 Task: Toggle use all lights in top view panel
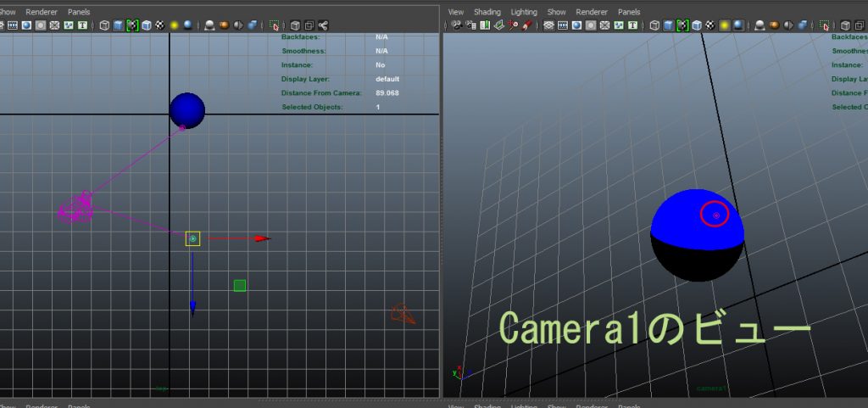point(175,25)
